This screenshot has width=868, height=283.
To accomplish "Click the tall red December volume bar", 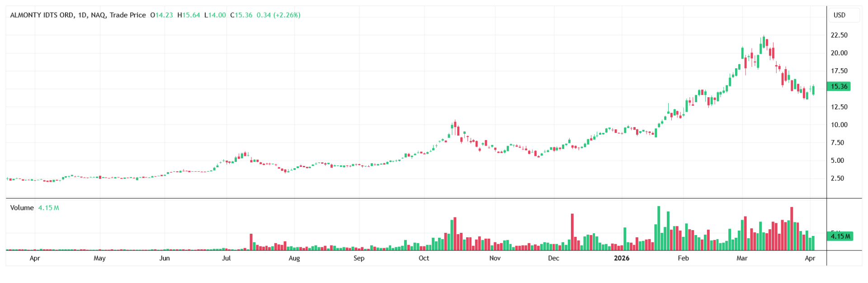I will tap(572, 231).
